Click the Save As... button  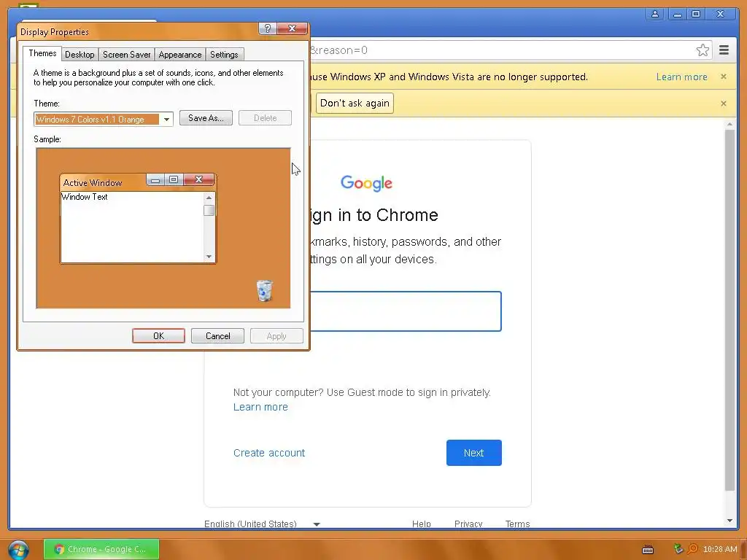tap(206, 118)
